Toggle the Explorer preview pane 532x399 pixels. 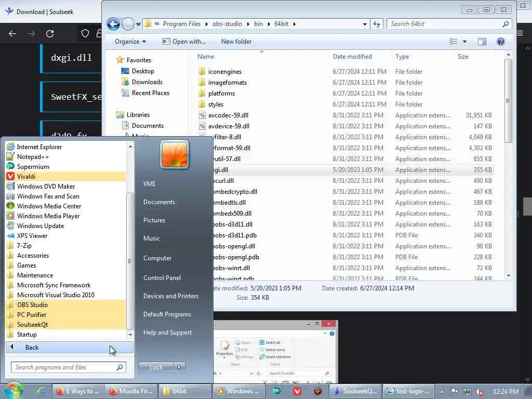coord(482,42)
